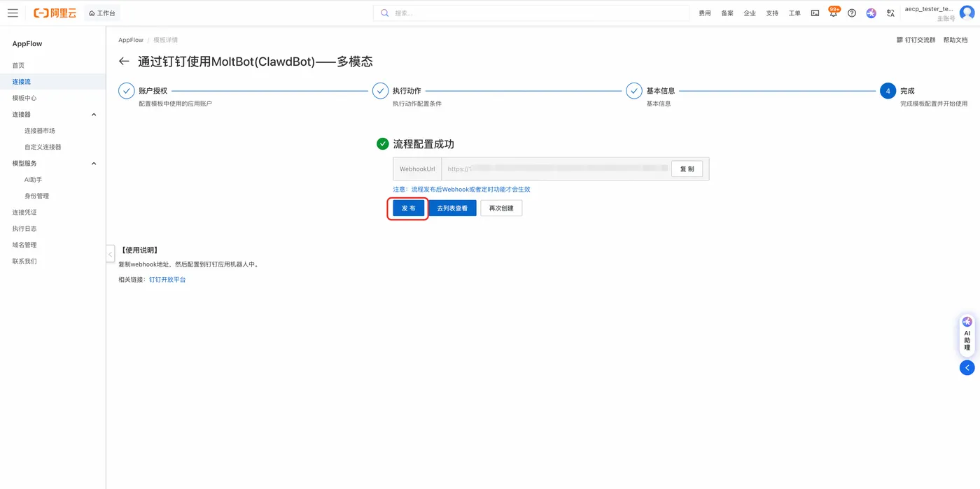Go back using the left arrow
Screen dimensions: 980x489
pyautogui.click(x=124, y=62)
